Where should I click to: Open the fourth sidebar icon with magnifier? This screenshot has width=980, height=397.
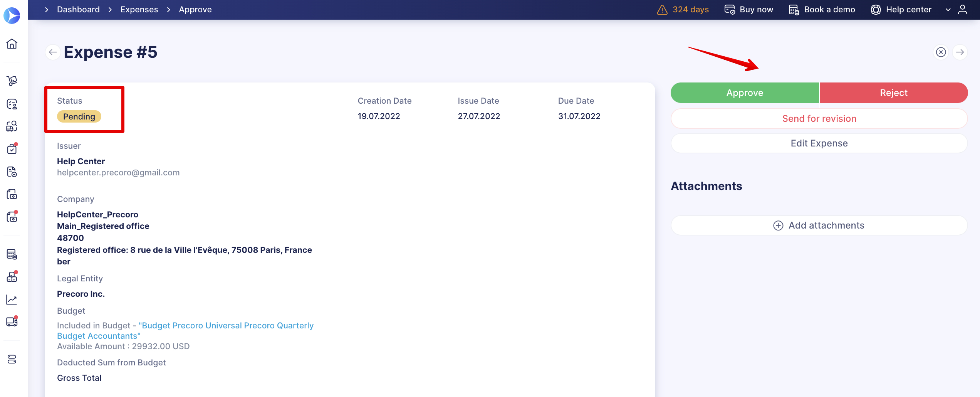click(12, 126)
